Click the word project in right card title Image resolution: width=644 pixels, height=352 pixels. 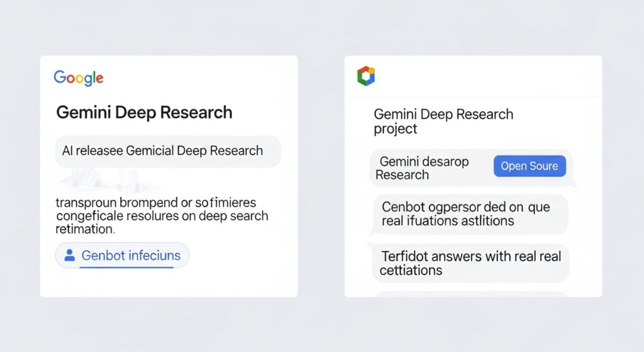click(x=395, y=129)
